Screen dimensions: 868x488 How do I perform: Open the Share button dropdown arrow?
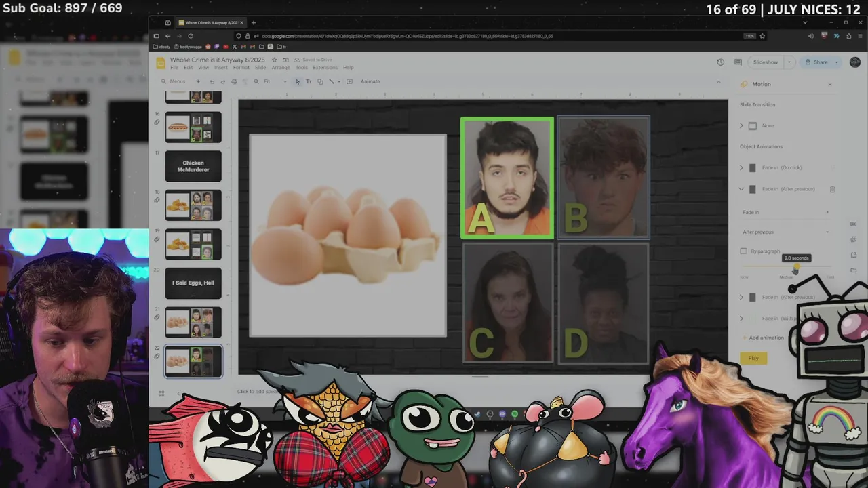pyautogui.click(x=836, y=62)
